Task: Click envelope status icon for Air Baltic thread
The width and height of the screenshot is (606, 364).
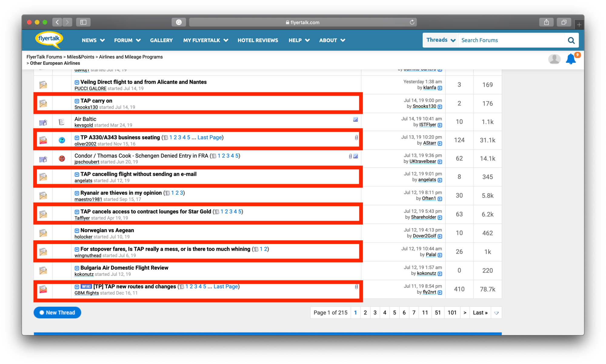Action: pyautogui.click(x=43, y=122)
